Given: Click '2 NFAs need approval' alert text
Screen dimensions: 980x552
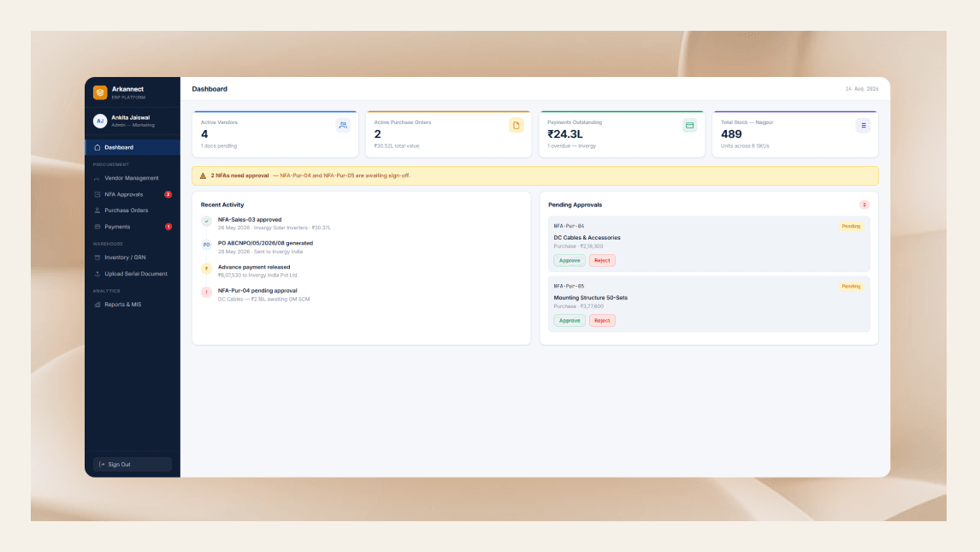Looking at the screenshot, I should [239, 175].
